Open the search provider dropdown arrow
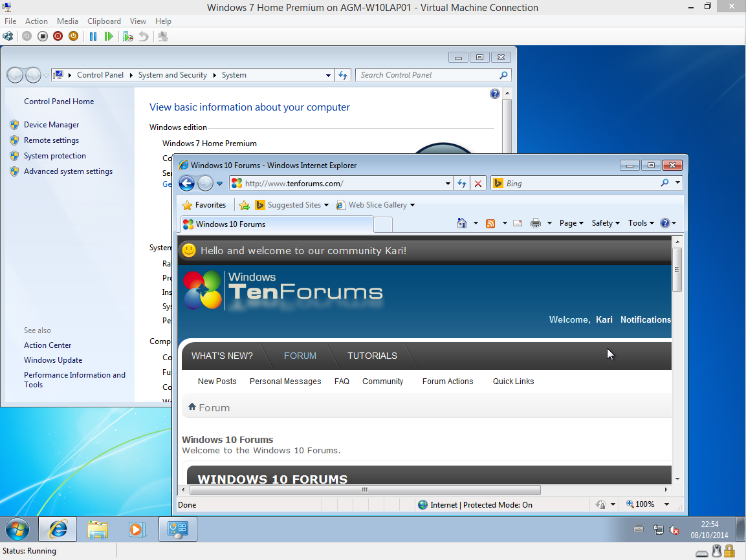Image resolution: width=746 pixels, height=560 pixels. (x=677, y=183)
